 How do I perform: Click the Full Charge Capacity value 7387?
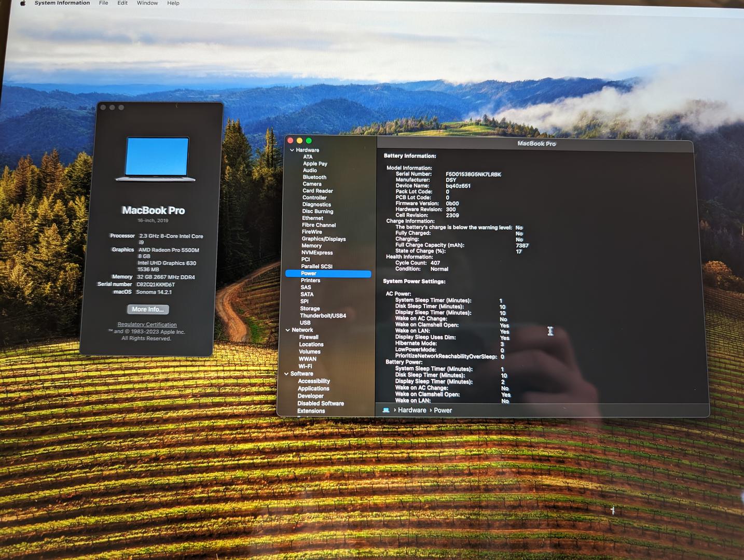(x=522, y=246)
